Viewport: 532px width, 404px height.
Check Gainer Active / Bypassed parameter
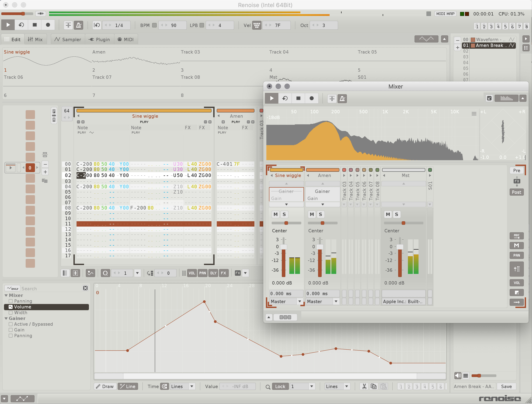pos(11,324)
